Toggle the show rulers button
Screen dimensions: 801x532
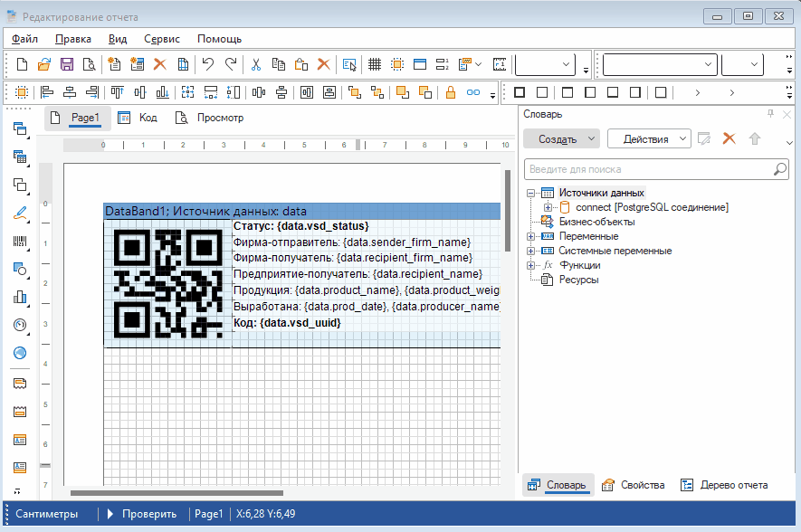(499, 64)
